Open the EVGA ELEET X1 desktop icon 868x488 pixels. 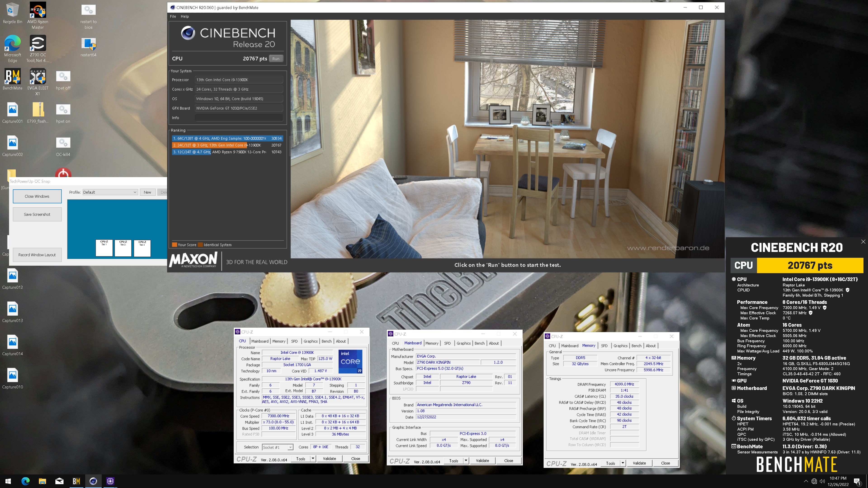pos(38,82)
